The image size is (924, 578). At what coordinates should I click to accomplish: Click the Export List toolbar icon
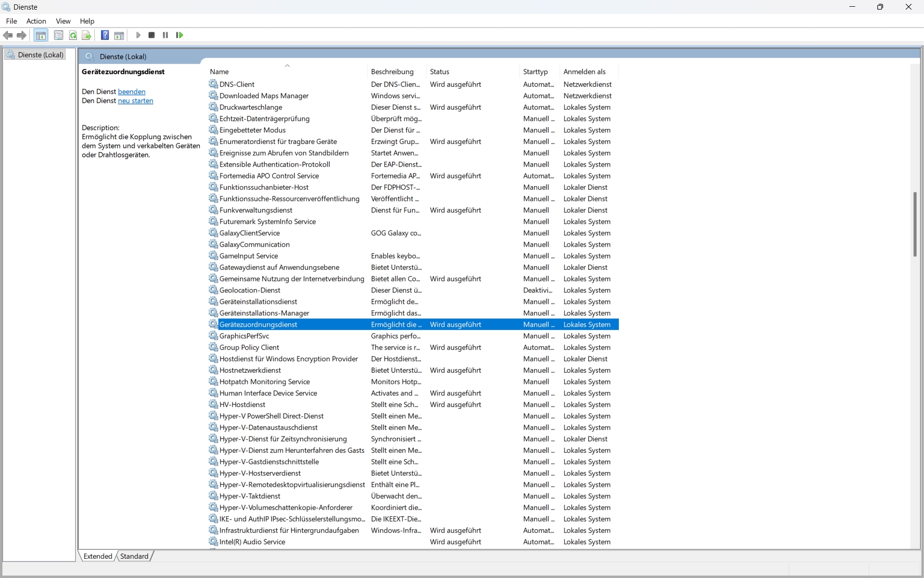(87, 35)
